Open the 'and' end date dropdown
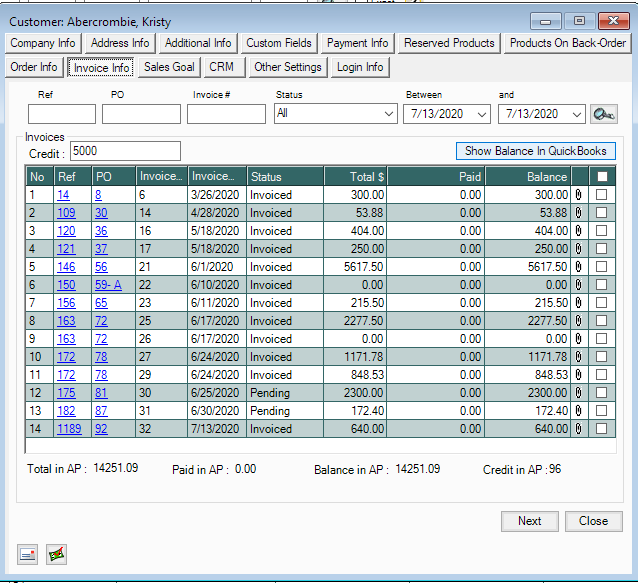 click(x=575, y=114)
